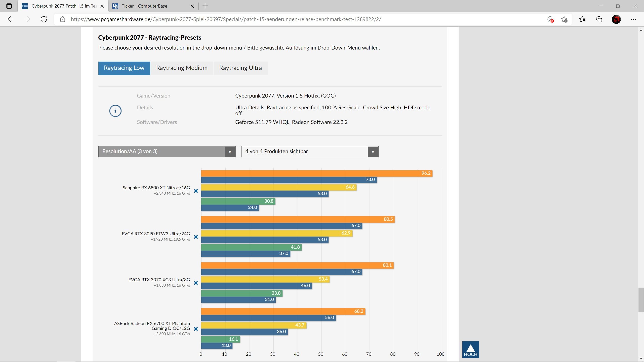The height and width of the screenshot is (362, 644).
Task: Open the 4 von 4 Produkten dropdown
Action: 310,152
